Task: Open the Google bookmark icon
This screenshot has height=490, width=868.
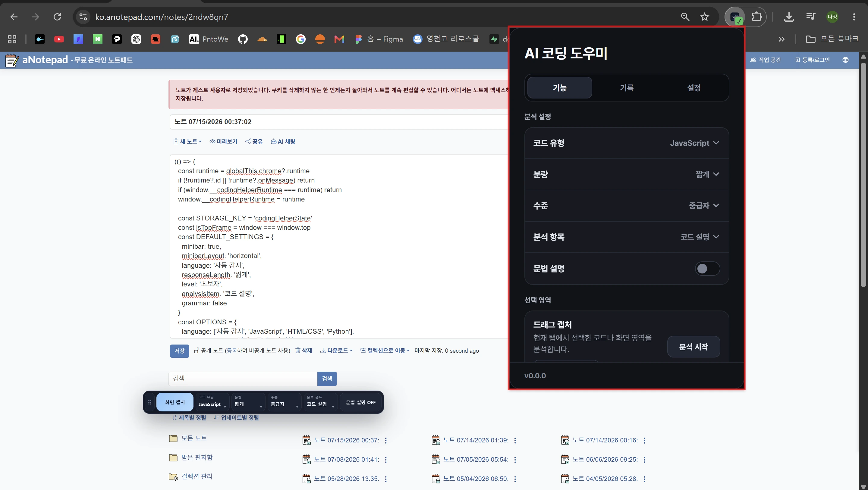Action: pos(300,39)
